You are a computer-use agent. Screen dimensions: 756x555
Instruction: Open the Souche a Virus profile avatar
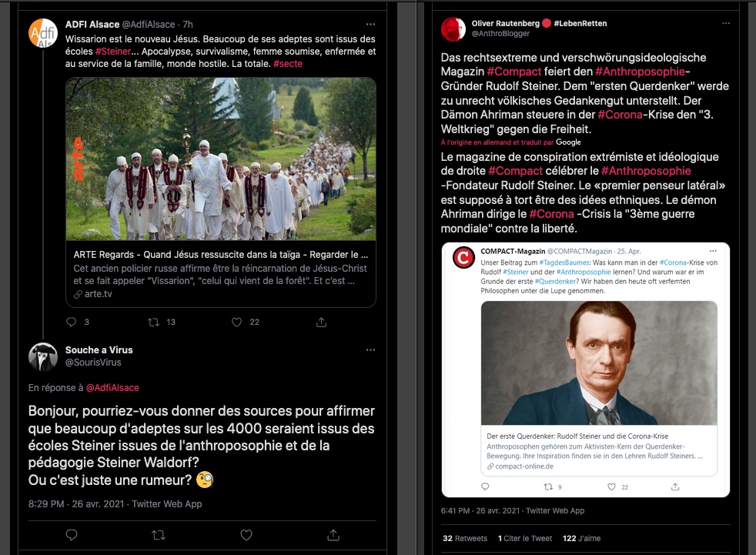pos(43,356)
